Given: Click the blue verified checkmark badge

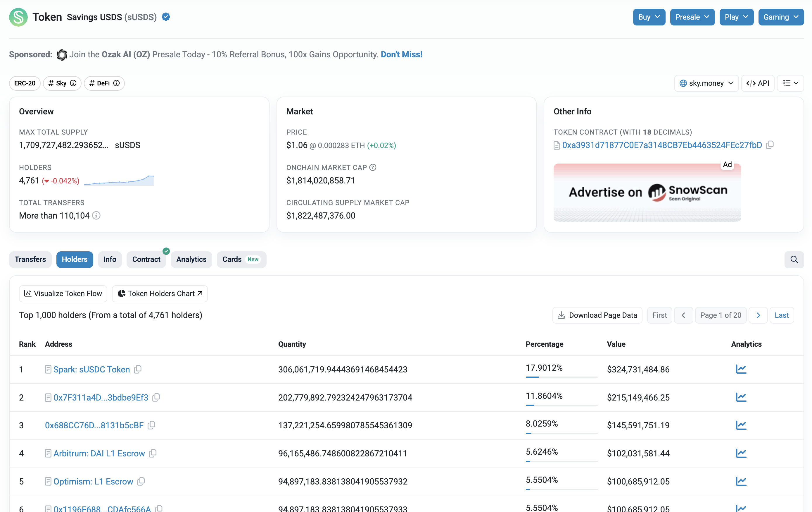Looking at the screenshot, I should 165,17.
